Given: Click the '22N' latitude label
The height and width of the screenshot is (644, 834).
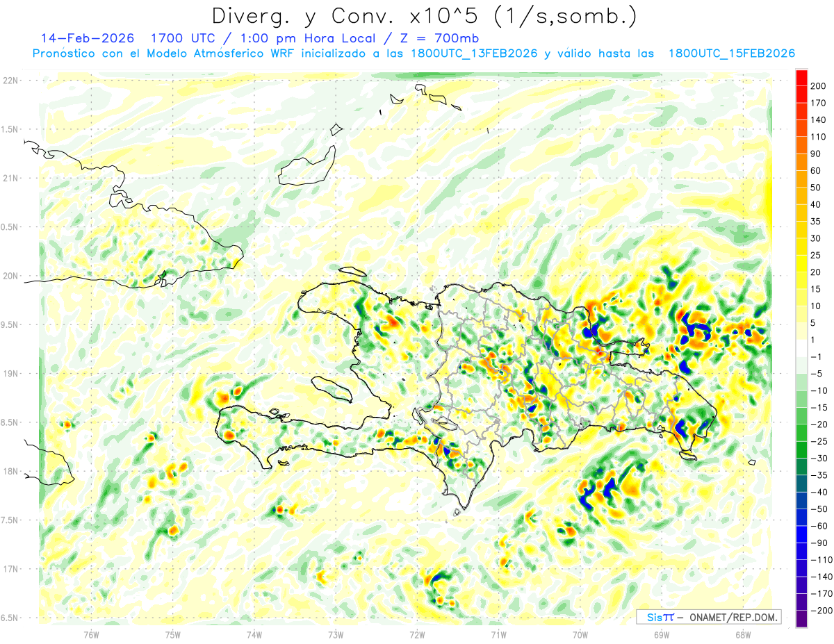Looking at the screenshot, I should click(x=10, y=81).
